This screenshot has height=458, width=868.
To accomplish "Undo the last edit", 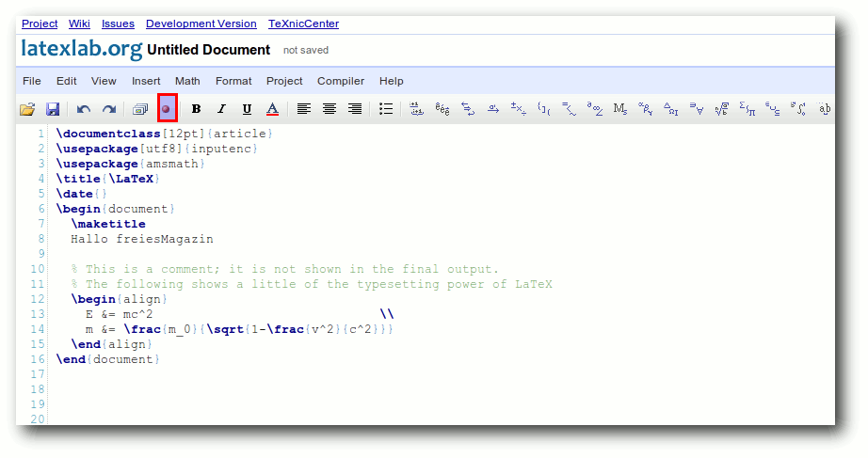I will (x=84, y=109).
